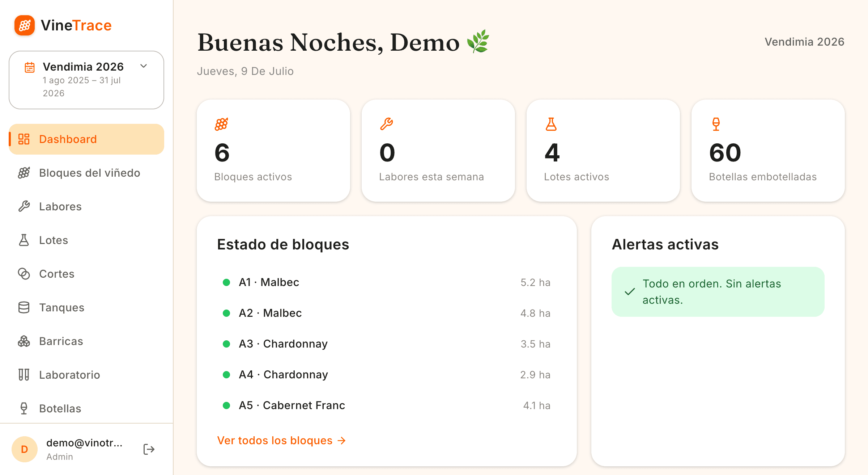Select the A2 · Malbec block row
Viewport: 868px width, 475px height.
[387, 313]
